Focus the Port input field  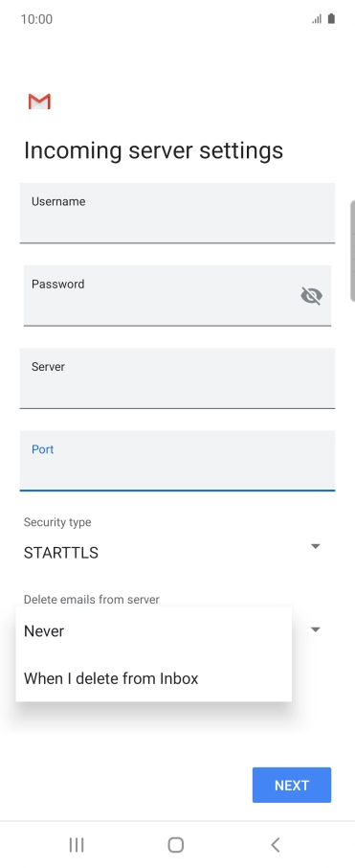pos(178,461)
